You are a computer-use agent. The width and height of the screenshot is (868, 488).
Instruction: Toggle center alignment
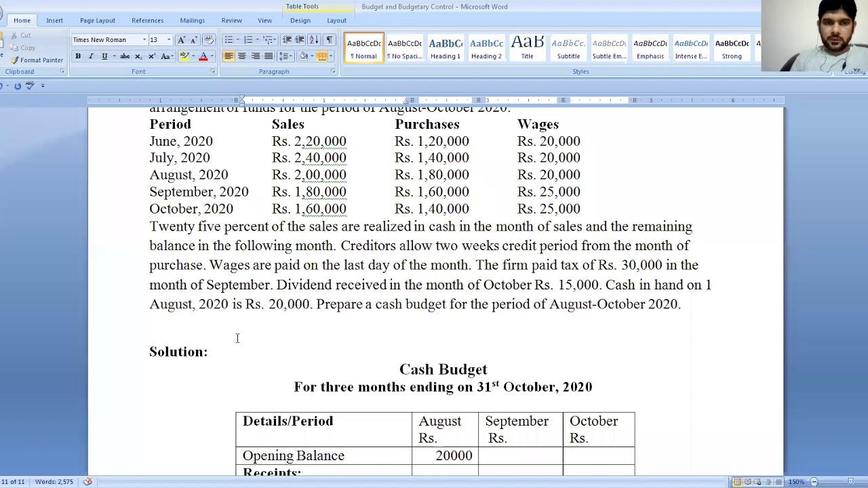(242, 56)
